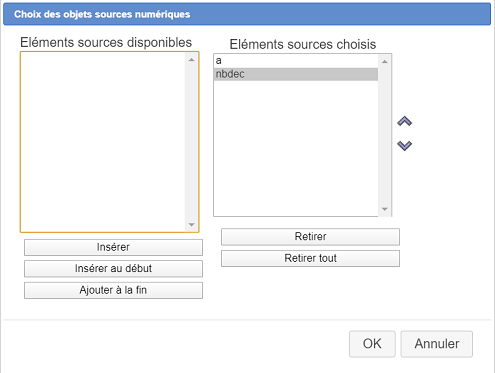This screenshot has height=373, width=495.
Task: Focus the empty available sources listbox
Action: pos(103,142)
